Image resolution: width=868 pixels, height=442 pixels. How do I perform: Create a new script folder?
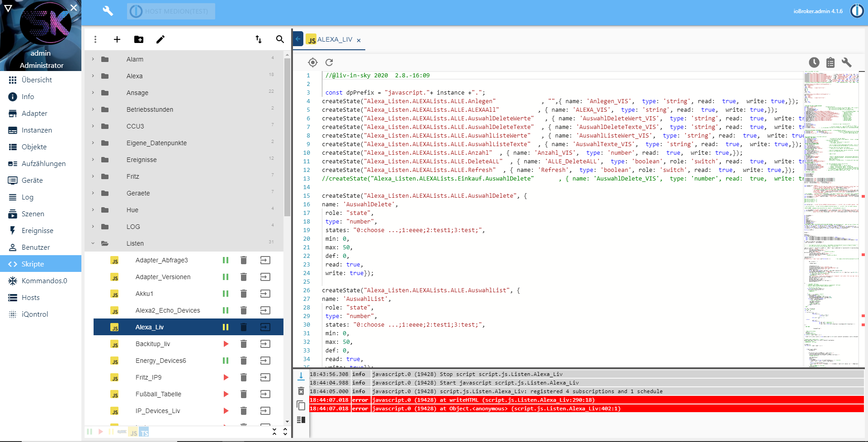coord(139,39)
